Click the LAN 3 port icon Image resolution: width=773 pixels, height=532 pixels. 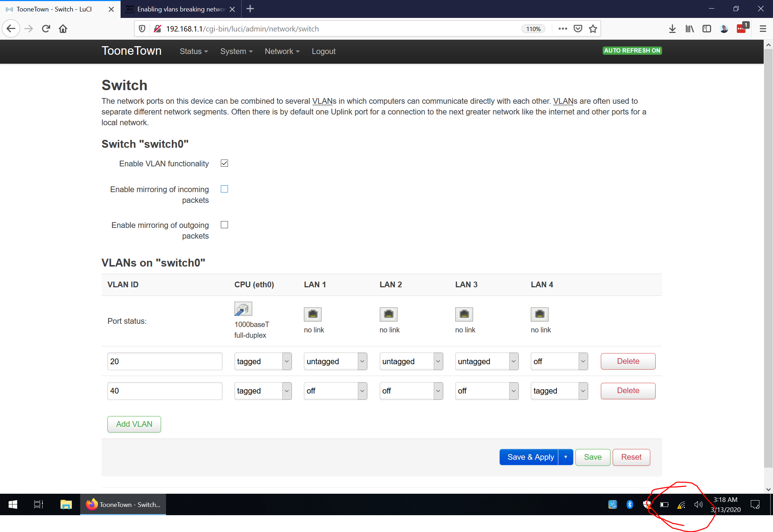pos(464,314)
